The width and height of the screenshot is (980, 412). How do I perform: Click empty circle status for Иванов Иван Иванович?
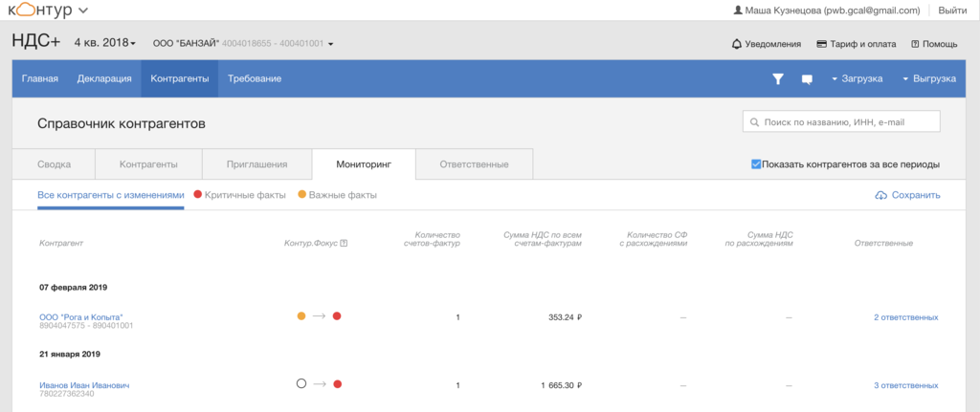coord(301,384)
